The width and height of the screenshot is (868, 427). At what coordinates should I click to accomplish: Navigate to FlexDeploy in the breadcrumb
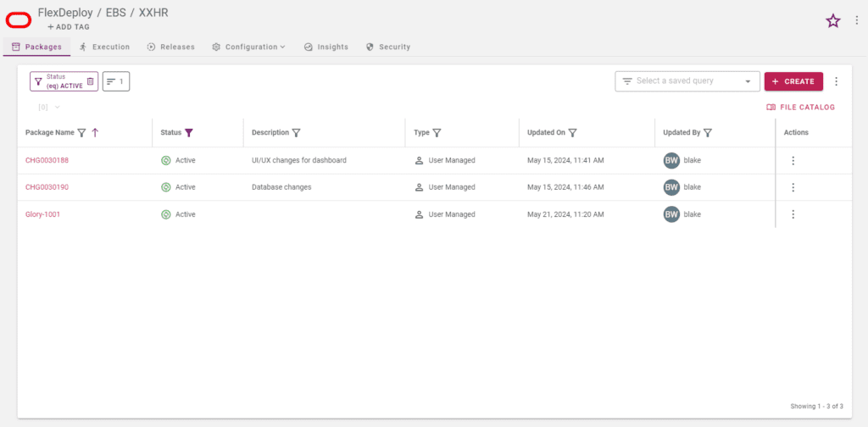coord(65,13)
